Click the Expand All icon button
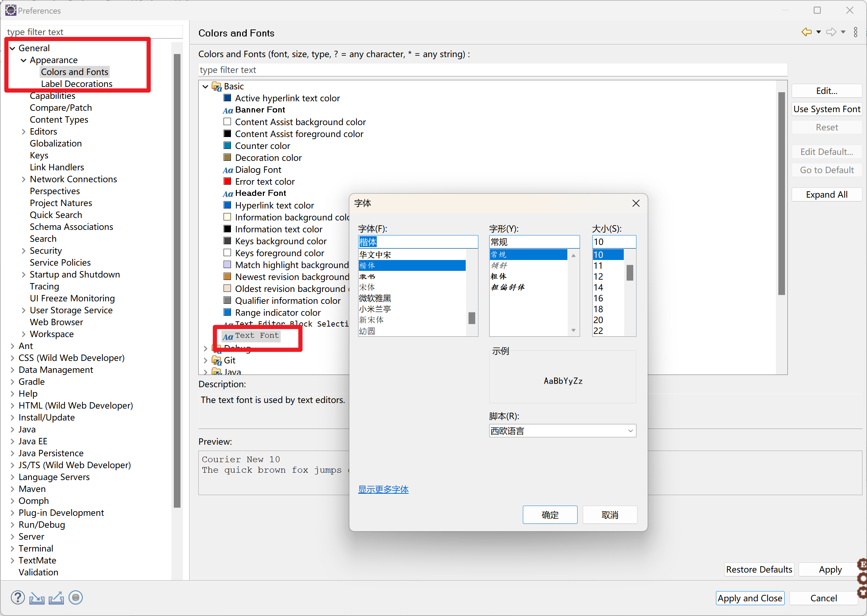Screen dimensions: 867x616 coord(827,195)
